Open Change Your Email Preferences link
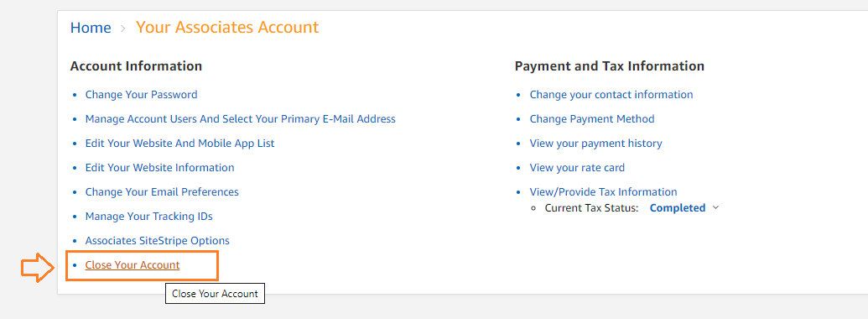 point(162,192)
